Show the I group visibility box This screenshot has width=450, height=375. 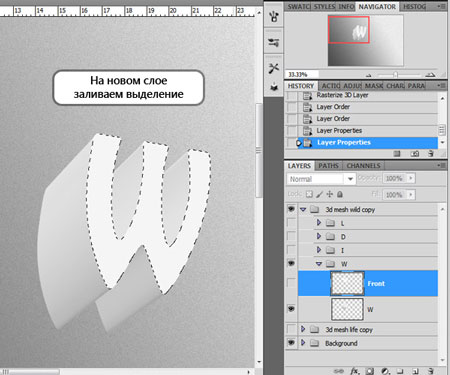[x=291, y=250]
